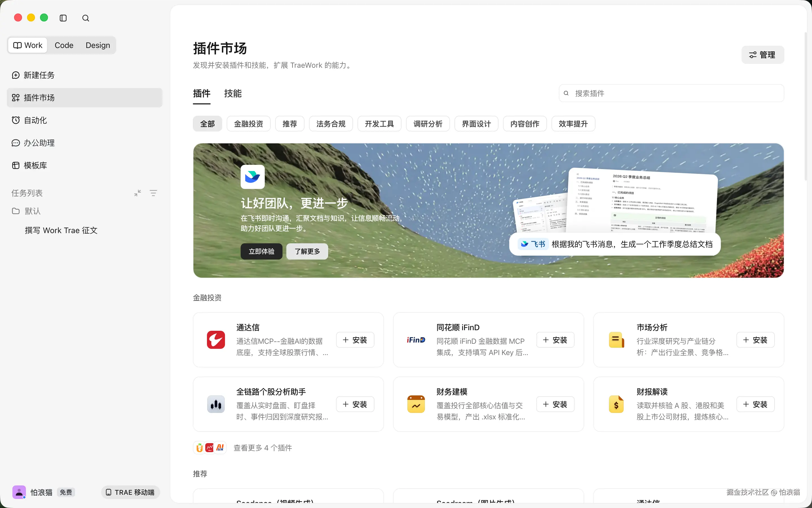Screen dimensions: 812x508
Task: Filter plugins by 界面设计
Action: (476, 124)
